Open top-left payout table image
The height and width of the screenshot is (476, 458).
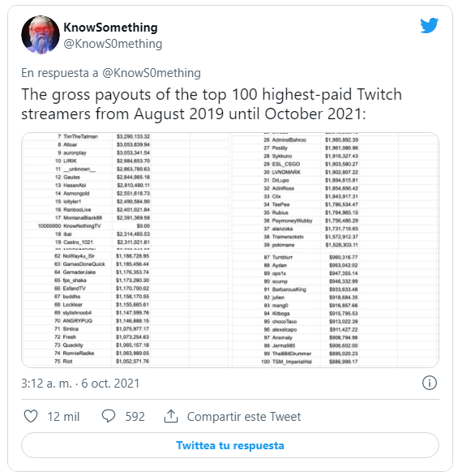click(x=126, y=191)
